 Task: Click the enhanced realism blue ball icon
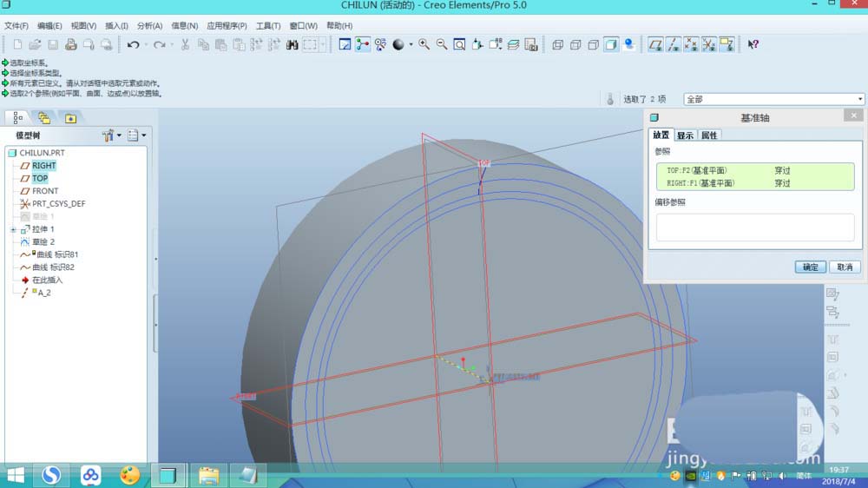click(628, 44)
